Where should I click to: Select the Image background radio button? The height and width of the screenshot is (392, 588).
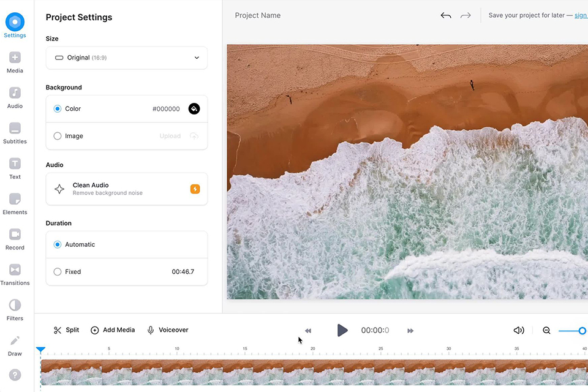pyautogui.click(x=58, y=136)
